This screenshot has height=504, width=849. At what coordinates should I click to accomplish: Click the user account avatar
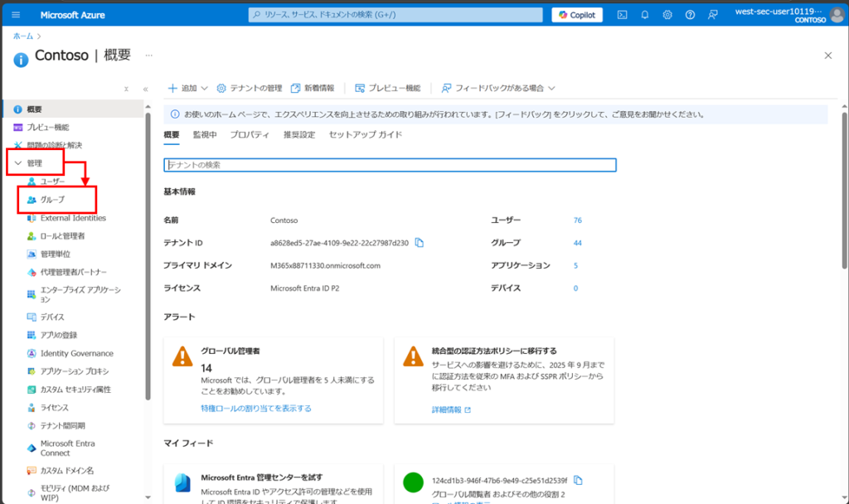837,15
